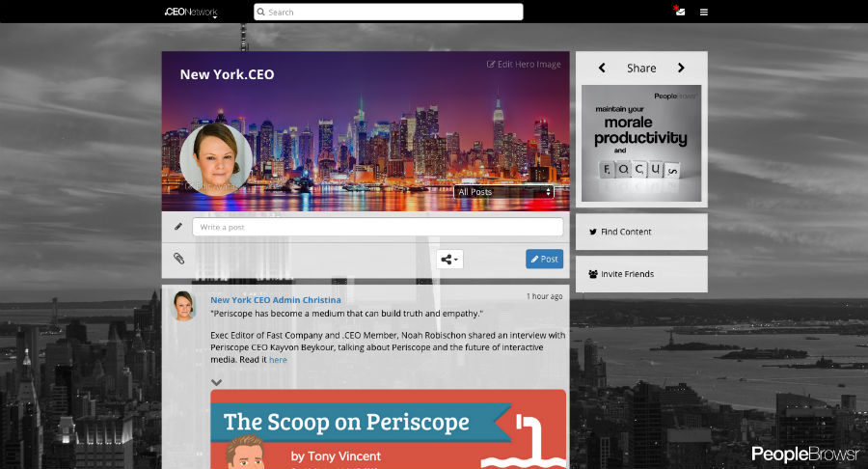The height and width of the screenshot is (469, 868).
Task: Go to next Share item
Action: tap(681, 68)
